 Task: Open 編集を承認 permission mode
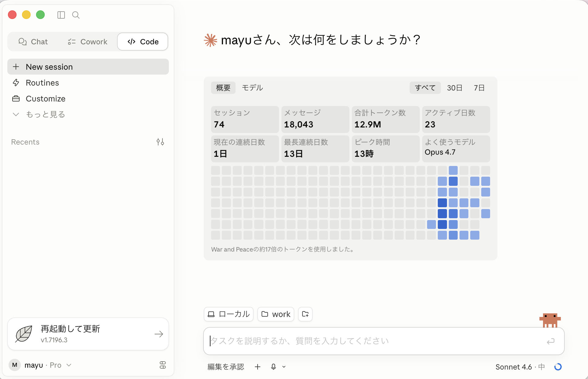[x=226, y=367]
